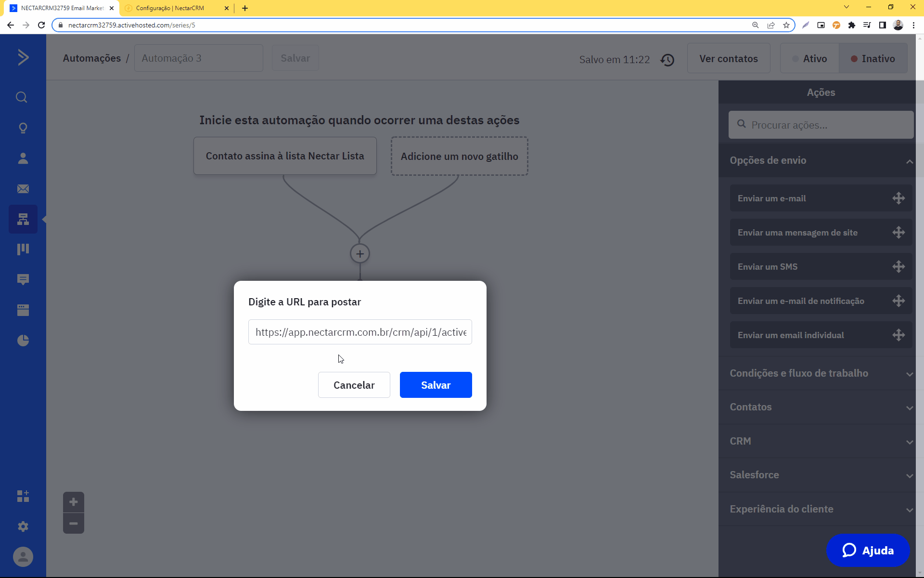This screenshot has height=578, width=924.
Task: Open Conversations chat icon in sidebar
Action: coord(23,279)
